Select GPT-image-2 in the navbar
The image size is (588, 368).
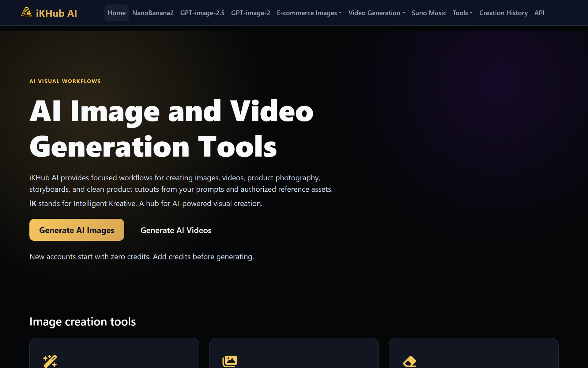pos(251,13)
